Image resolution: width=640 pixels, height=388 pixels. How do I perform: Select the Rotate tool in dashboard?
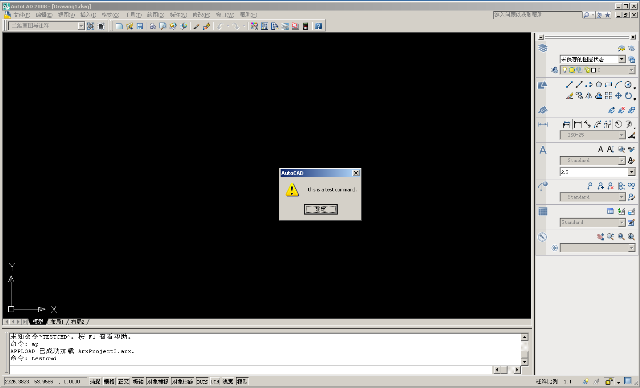629,95
